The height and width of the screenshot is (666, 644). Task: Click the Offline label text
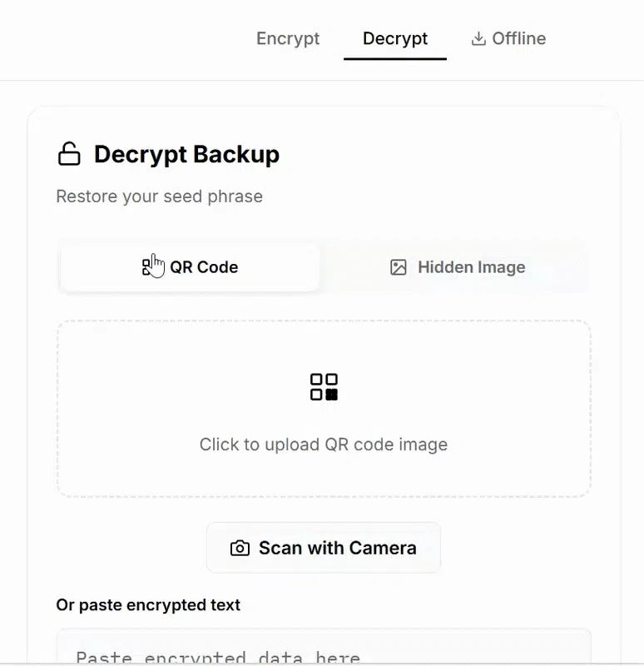pos(519,38)
